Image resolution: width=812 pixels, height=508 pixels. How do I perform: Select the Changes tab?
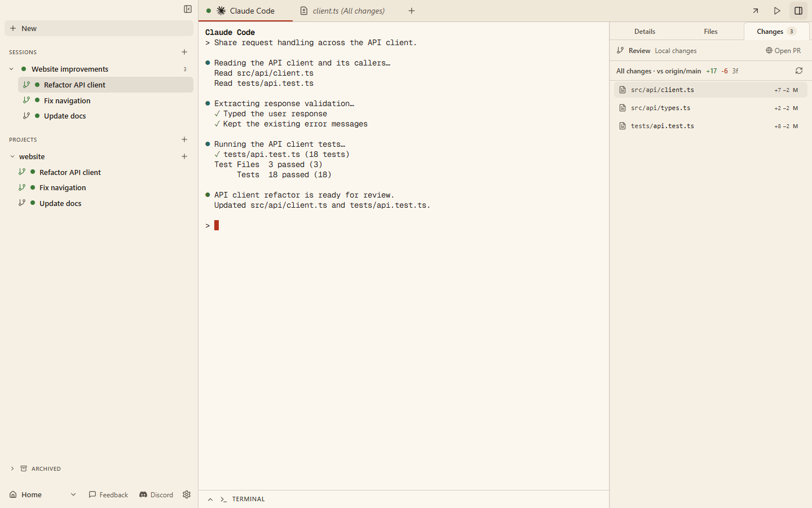coord(776,32)
